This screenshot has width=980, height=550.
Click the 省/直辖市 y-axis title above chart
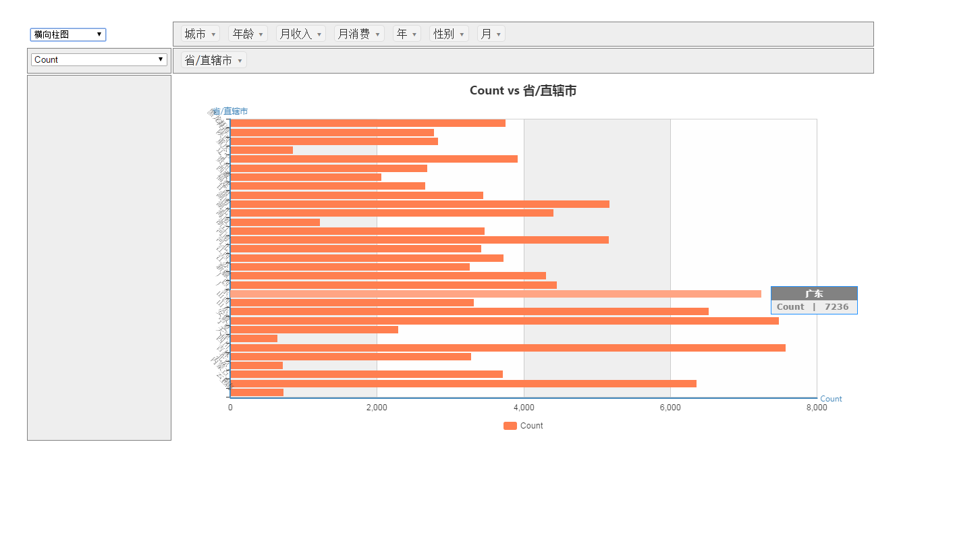[229, 111]
